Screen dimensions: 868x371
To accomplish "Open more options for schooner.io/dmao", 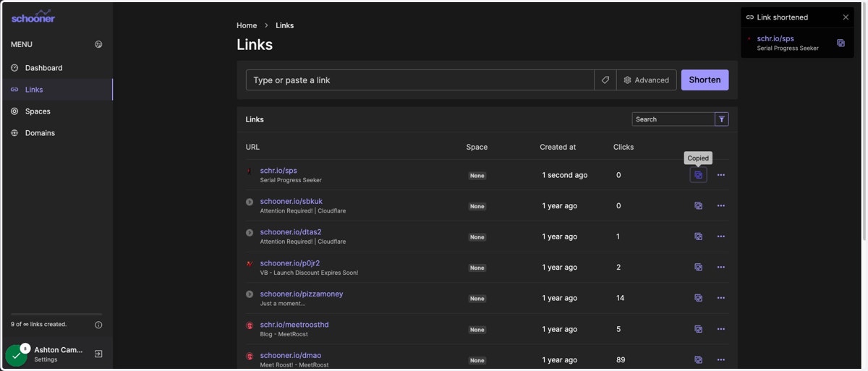I will 720,359.
